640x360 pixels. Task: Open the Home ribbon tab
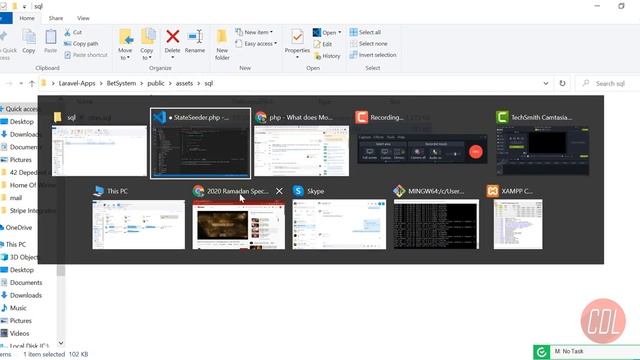[x=27, y=18]
